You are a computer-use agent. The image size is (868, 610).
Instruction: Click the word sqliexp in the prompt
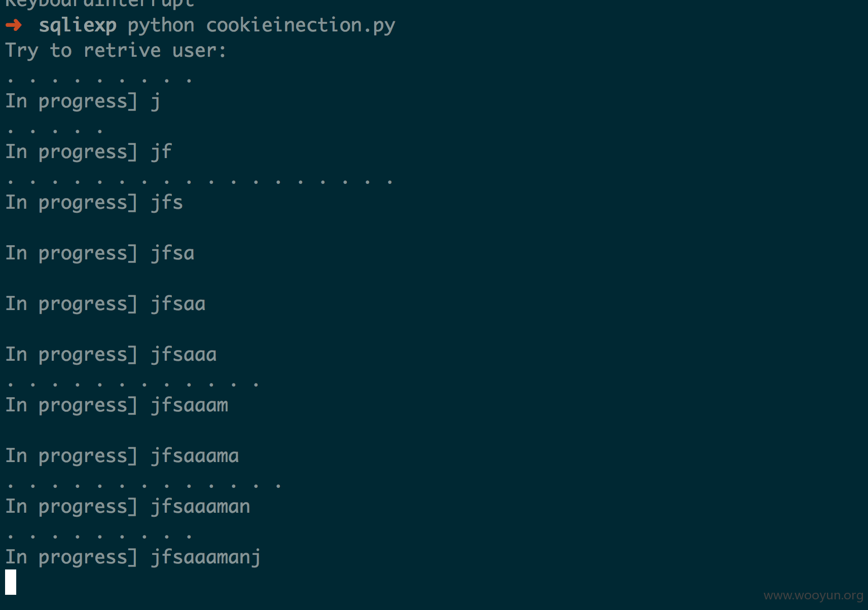78,25
